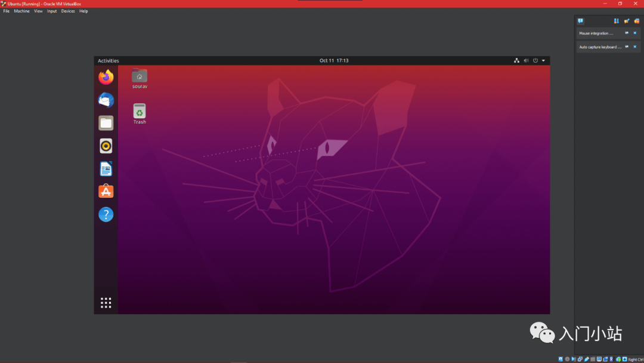The height and width of the screenshot is (363, 644).
Task: Open the View menu
Action: pyautogui.click(x=38, y=11)
